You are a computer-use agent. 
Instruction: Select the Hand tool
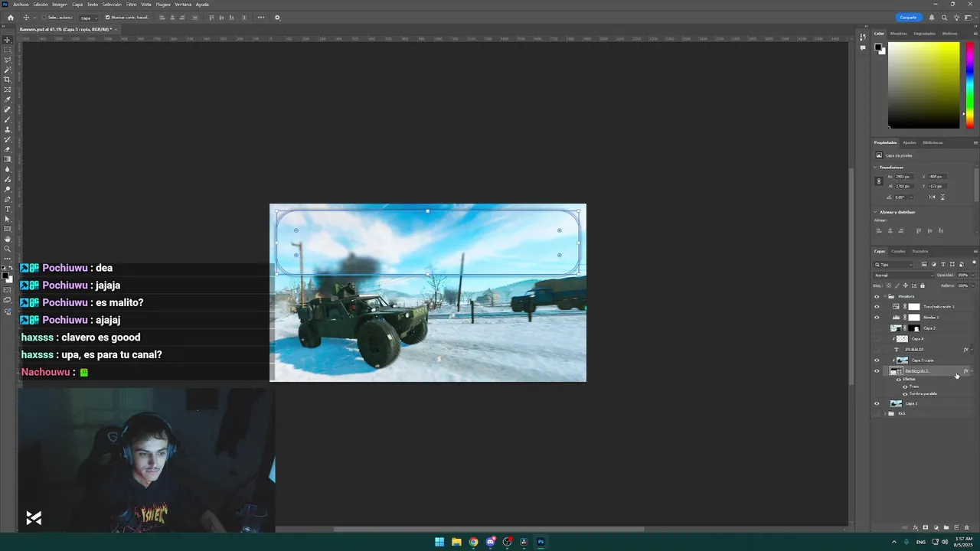pos(8,240)
